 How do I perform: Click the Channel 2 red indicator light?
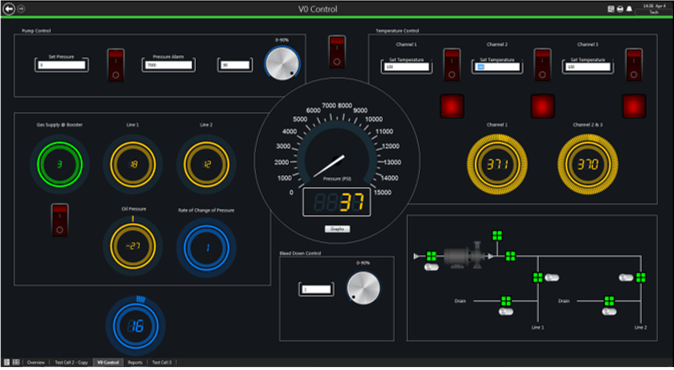coord(542,106)
